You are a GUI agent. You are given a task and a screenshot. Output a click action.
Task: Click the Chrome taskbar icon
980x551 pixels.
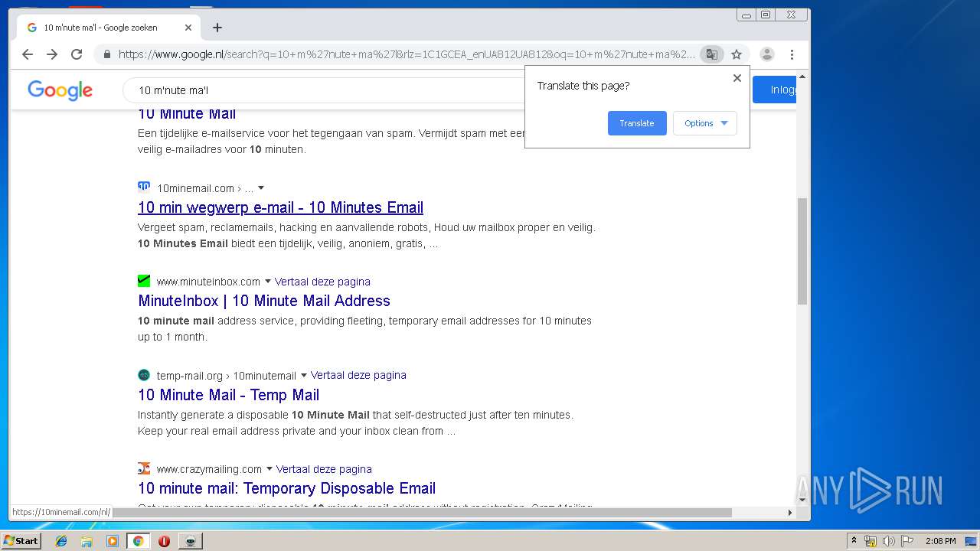(138, 541)
